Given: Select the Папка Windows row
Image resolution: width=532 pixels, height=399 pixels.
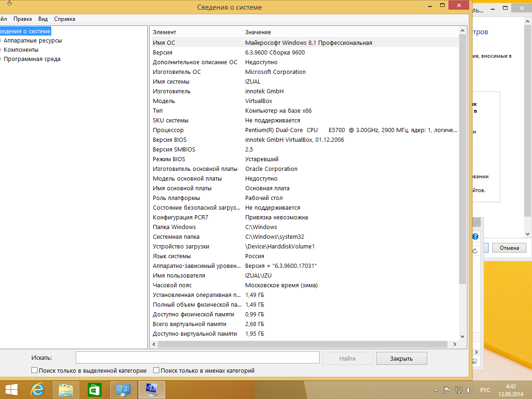Looking at the screenshot, I should click(x=304, y=227).
